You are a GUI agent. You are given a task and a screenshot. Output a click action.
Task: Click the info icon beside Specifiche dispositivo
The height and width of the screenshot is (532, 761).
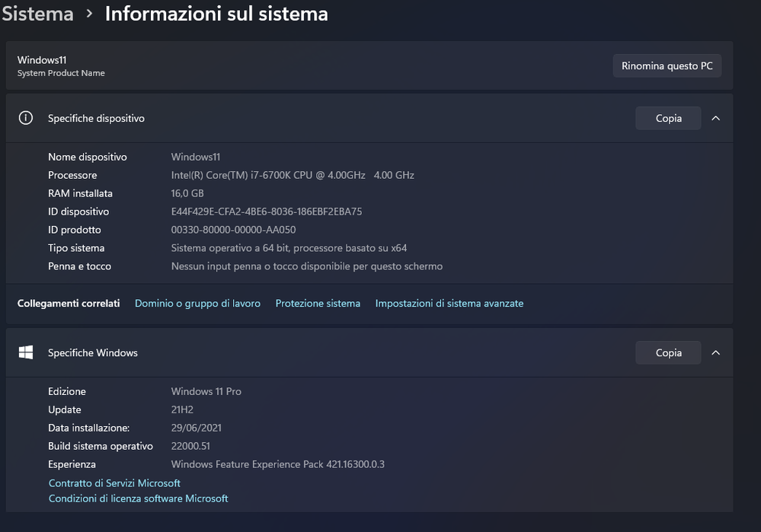pos(26,118)
